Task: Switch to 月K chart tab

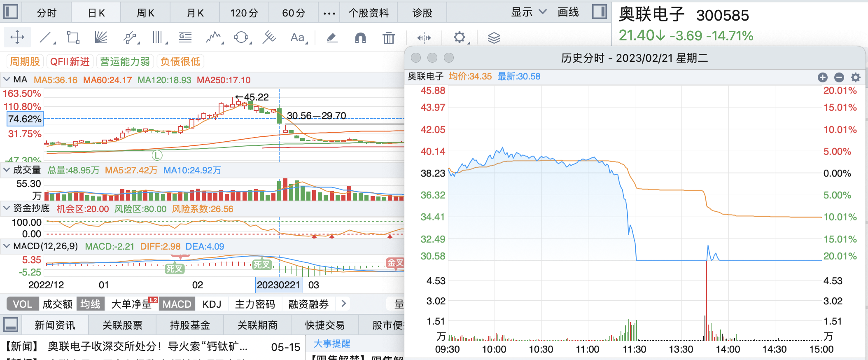Action: [195, 13]
